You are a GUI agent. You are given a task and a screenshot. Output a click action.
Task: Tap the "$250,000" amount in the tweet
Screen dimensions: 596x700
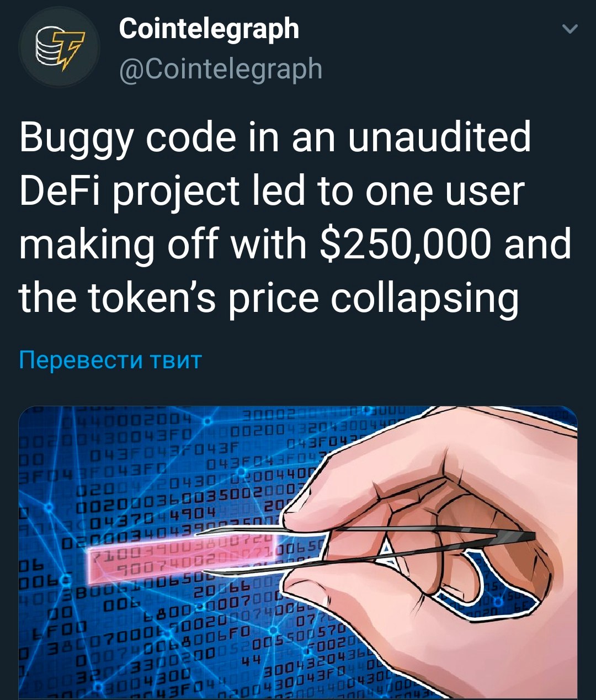[405, 244]
